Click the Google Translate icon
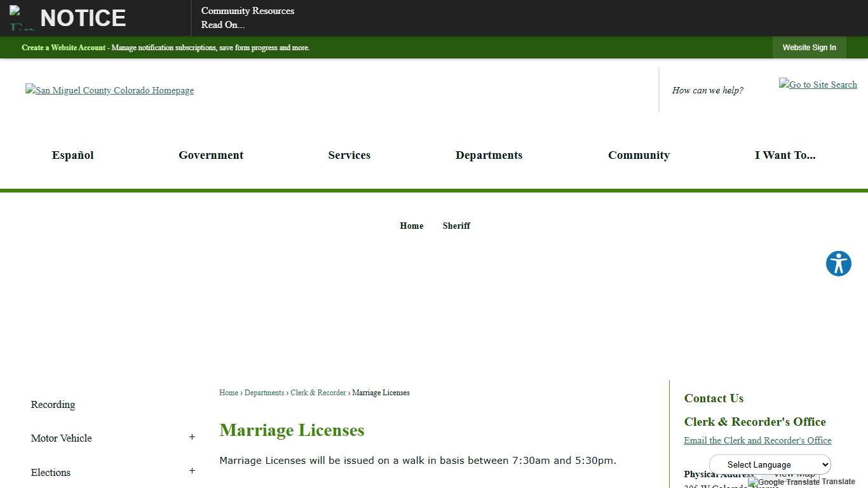Viewport: 868px width, 488px height. pyautogui.click(x=752, y=482)
